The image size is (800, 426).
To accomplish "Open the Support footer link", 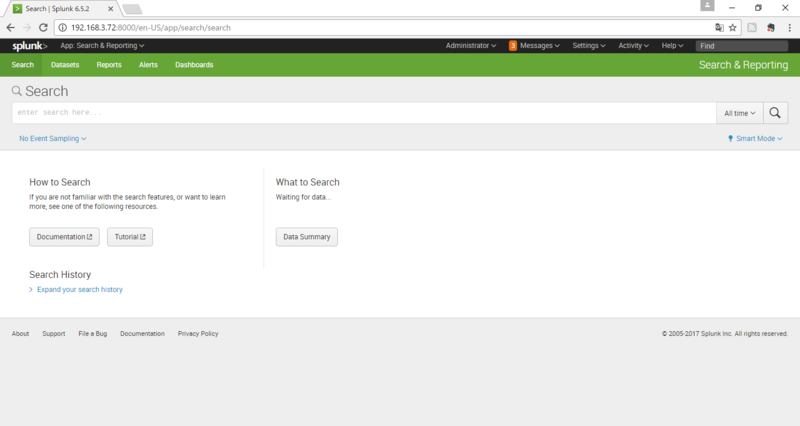I will click(54, 334).
